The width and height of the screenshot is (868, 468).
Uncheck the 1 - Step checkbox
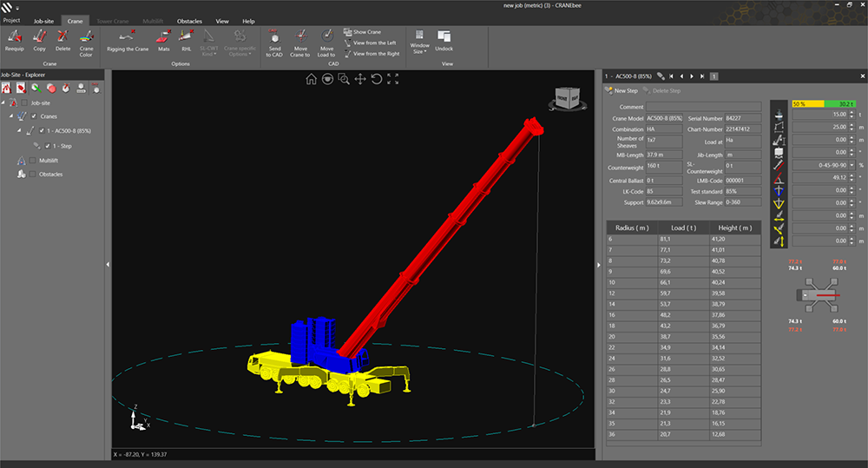click(48, 146)
